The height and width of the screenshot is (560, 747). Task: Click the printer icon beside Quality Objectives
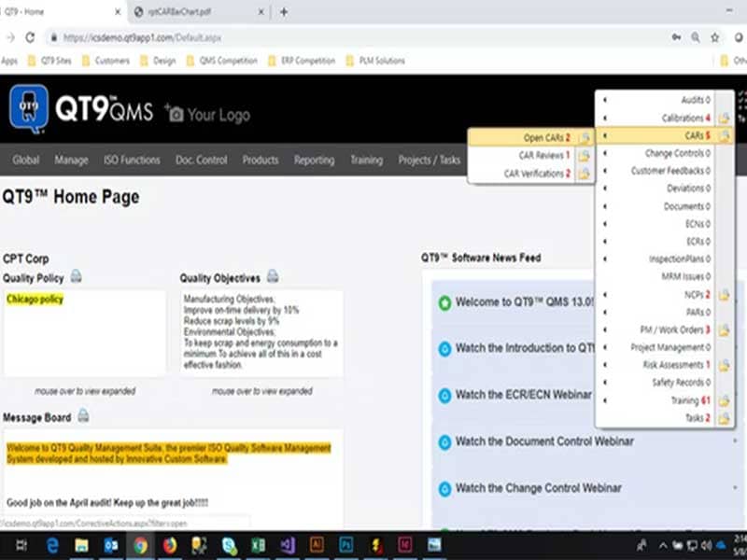coord(273,276)
